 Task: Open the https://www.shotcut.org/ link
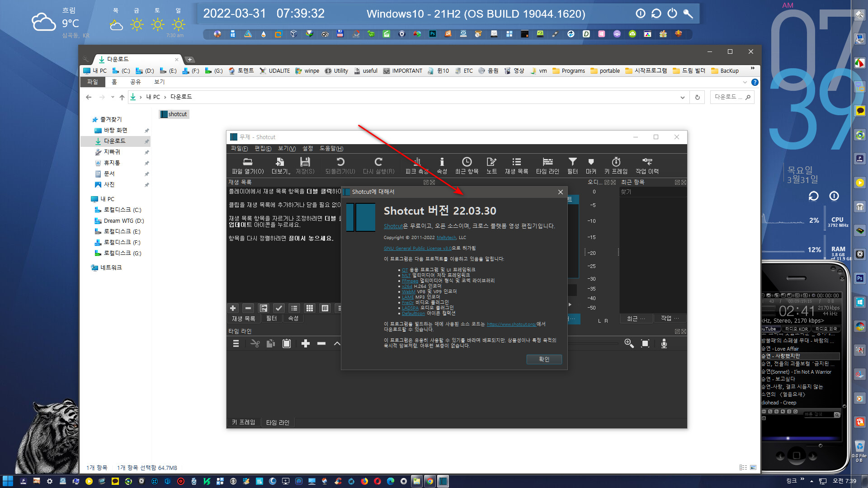511,324
